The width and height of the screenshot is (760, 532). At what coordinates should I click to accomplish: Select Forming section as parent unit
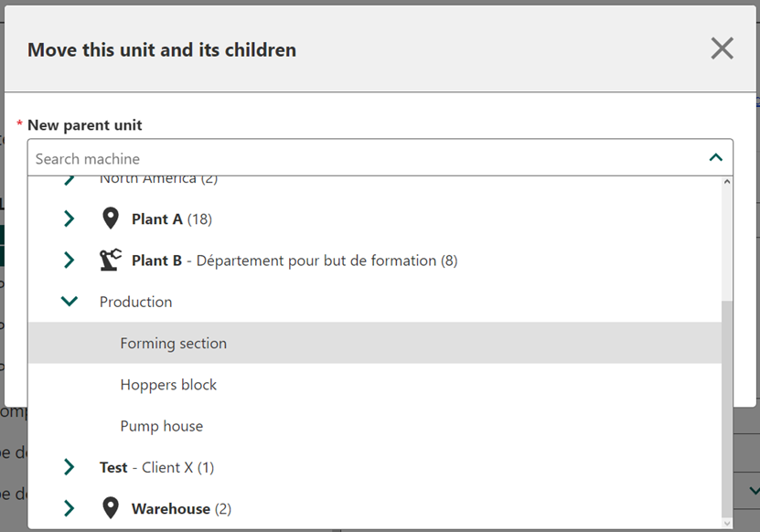[174, 344]
